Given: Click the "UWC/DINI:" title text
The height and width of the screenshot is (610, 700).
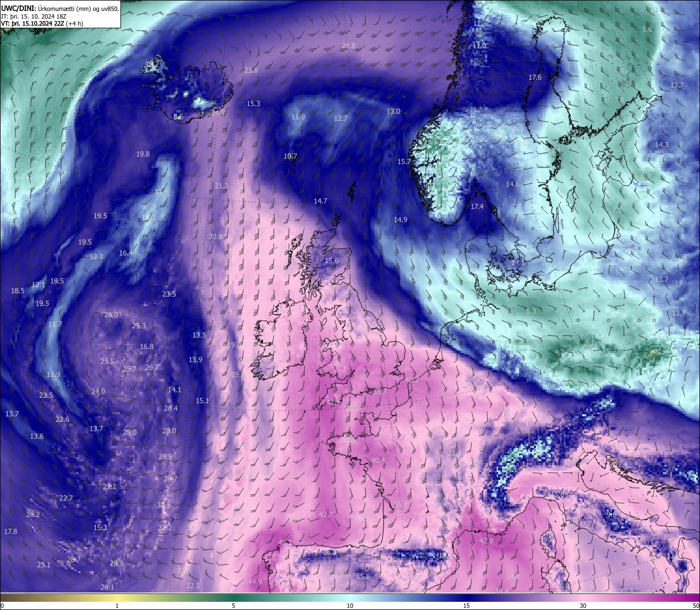Looking at the screenshot, I should (x=18, y=8).
